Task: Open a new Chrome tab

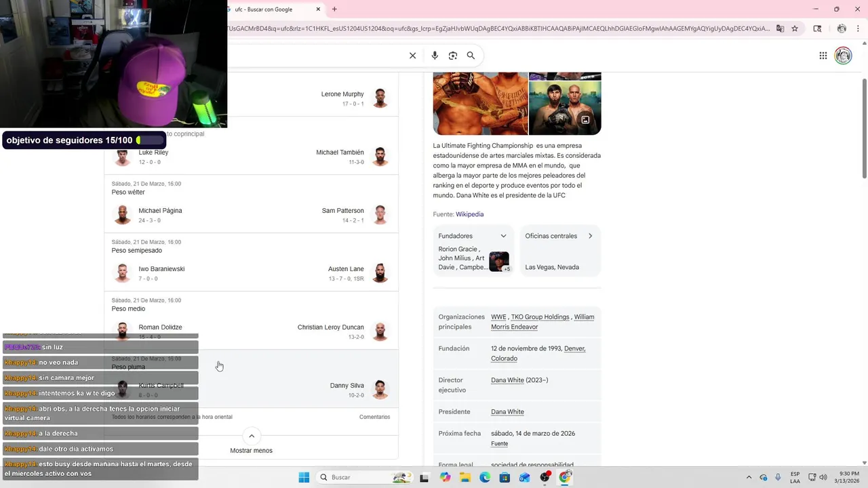Action: pos(334,9)
